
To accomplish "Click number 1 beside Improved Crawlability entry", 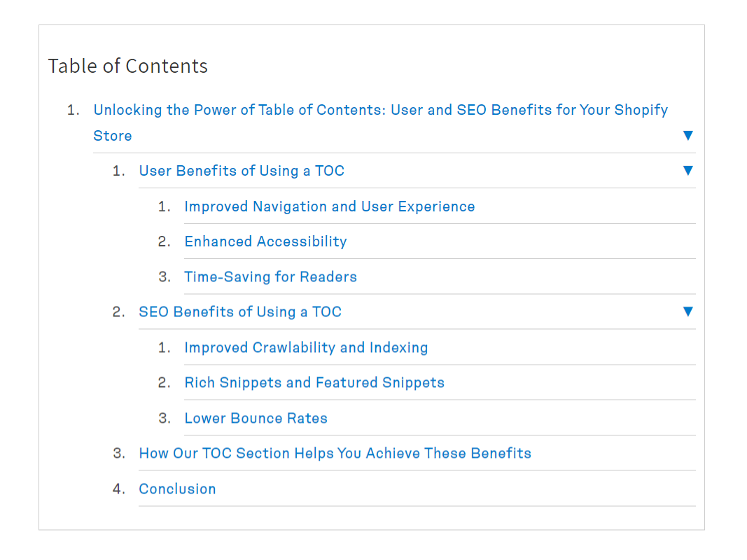I will point(165,348).
